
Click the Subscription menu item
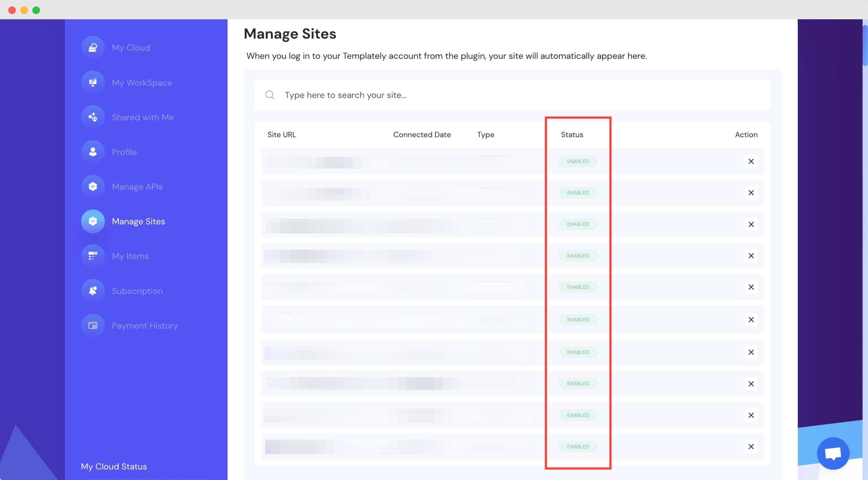tap(137, 290)
